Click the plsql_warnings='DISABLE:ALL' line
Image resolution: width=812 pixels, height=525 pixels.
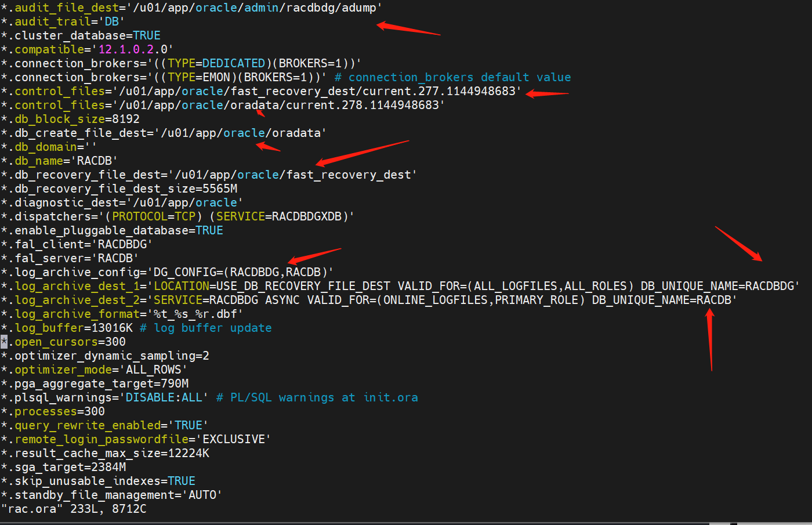(209, 397)
